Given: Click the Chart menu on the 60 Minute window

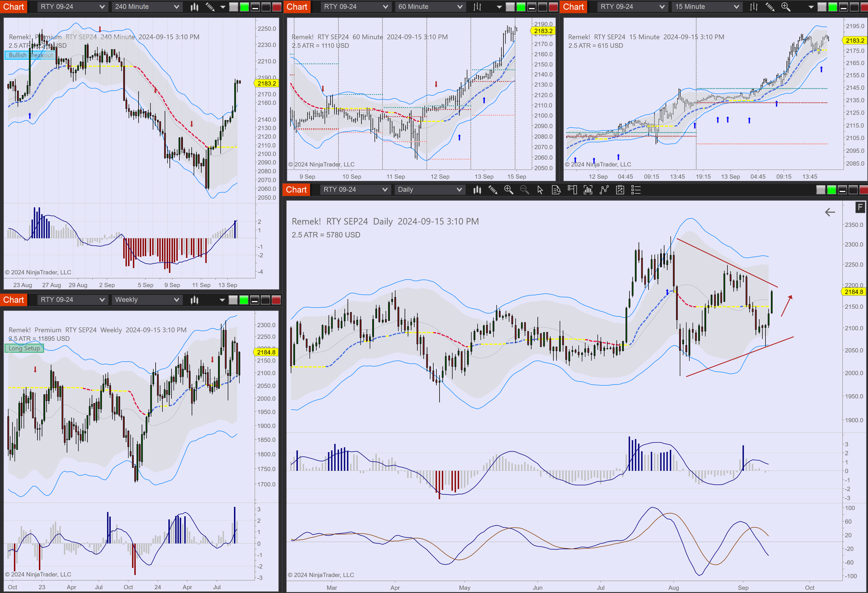Looking at the screenshot, I should tap(297, 7).
